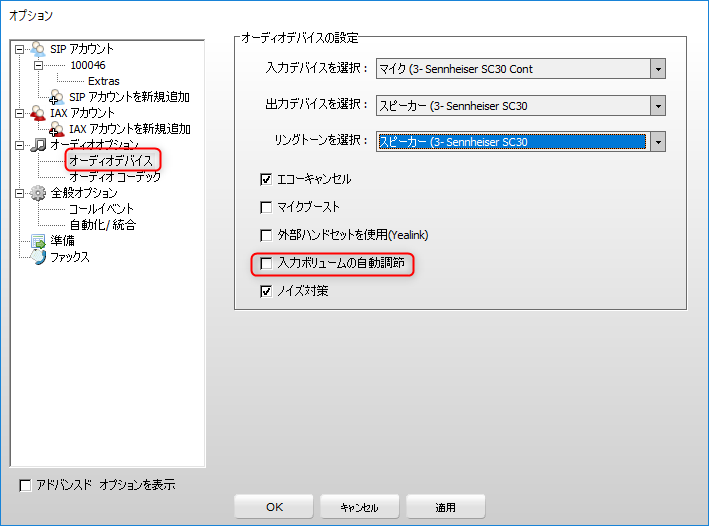Enable 入力ボリュームの自動調節 checkbox

[x=266, y=264]
